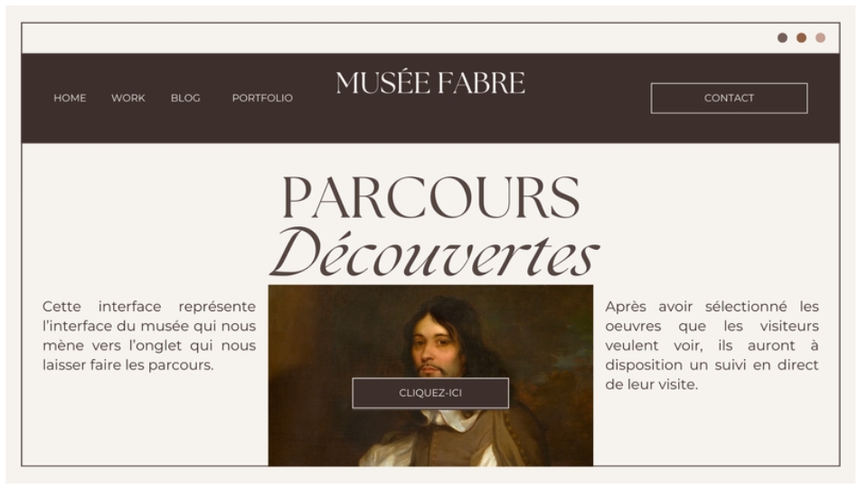Click the paragraph starting 'Après avoir sélectionné'
Viewport: 868px width, 486px height.
(712, 345)
